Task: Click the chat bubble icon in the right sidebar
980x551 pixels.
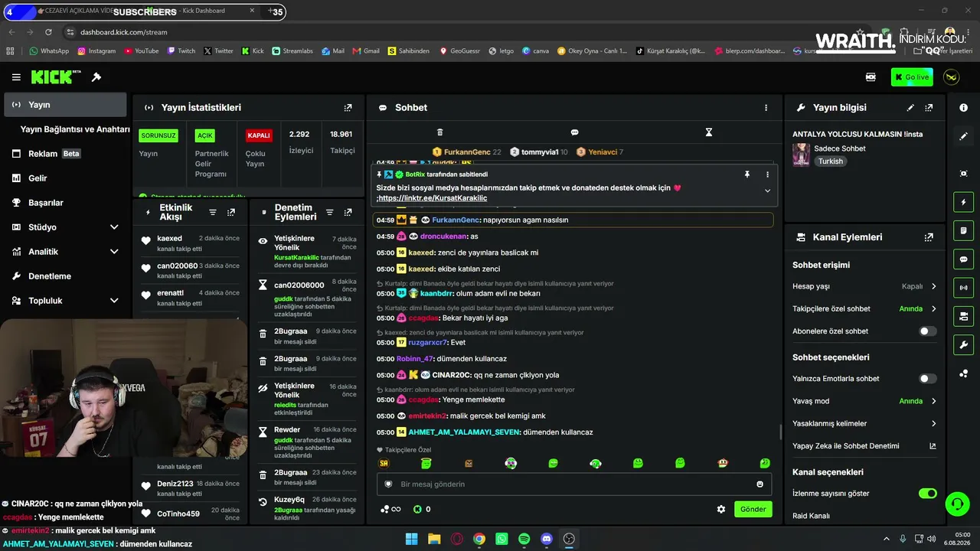Action: point(963,259)
